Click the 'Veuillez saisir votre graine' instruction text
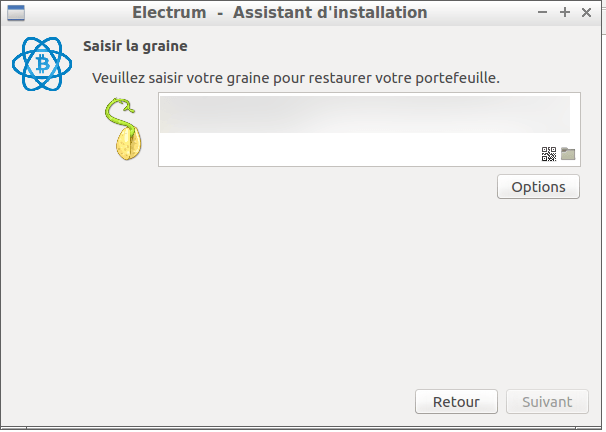 (x=296, y=78)
